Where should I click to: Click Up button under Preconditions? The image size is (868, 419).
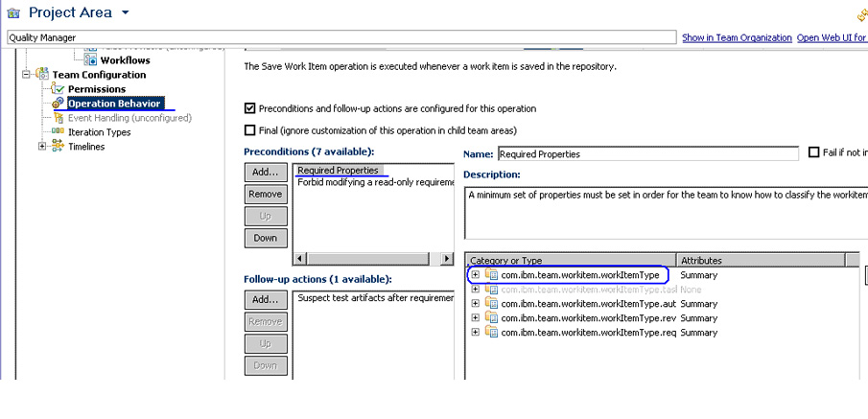click(265, 216)
